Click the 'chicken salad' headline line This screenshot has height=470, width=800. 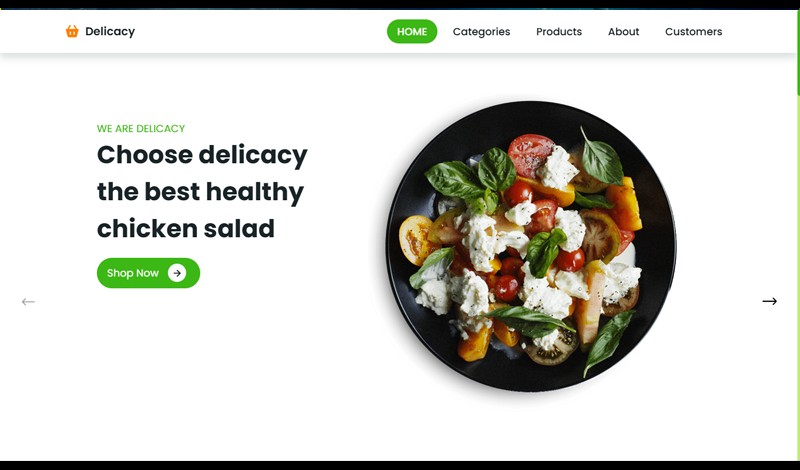click(x=186, y=229)
